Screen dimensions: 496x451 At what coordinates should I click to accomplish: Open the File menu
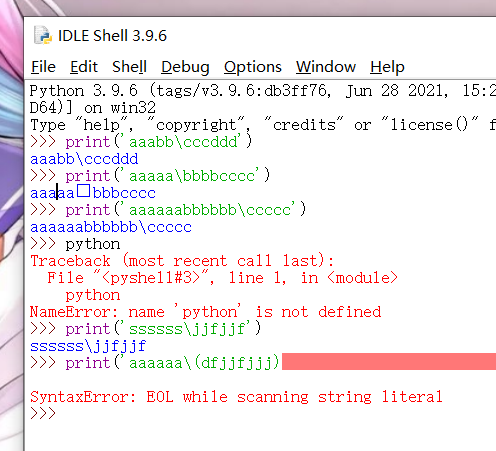coord(43,67)
